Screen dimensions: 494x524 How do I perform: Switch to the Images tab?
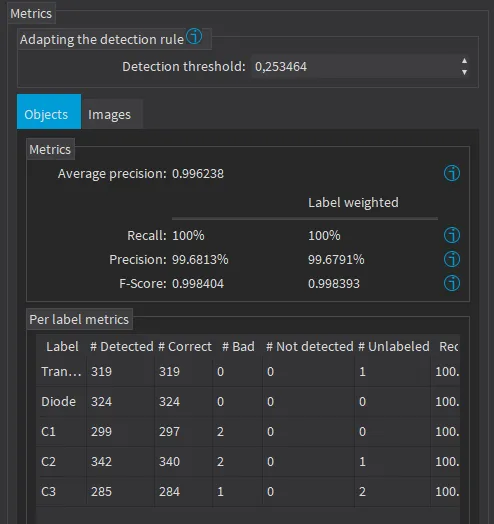coord(113,114)
